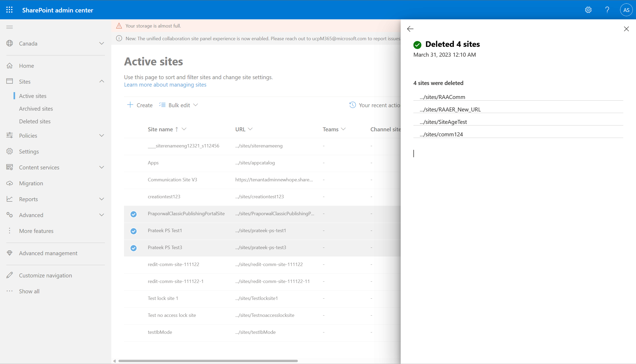Expand the Sites navigation section
This screenshot has width=636, height=364.
[x=101, y=81]
